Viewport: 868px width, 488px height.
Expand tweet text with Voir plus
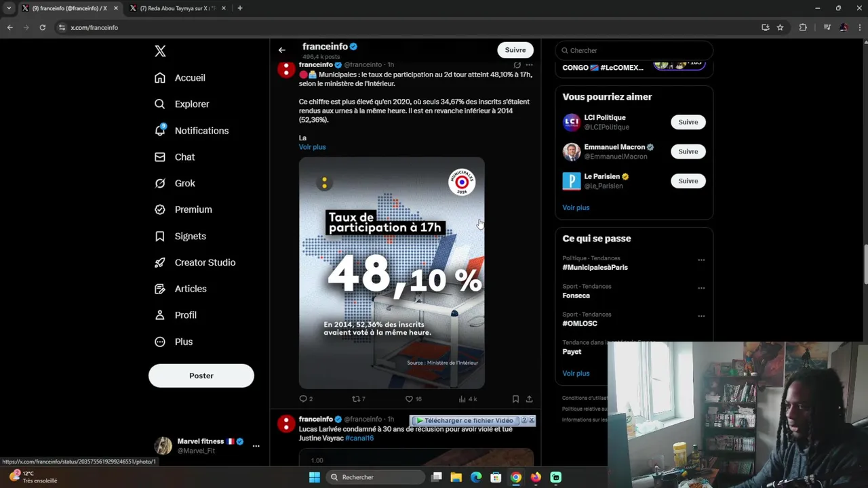click(313, 147)
